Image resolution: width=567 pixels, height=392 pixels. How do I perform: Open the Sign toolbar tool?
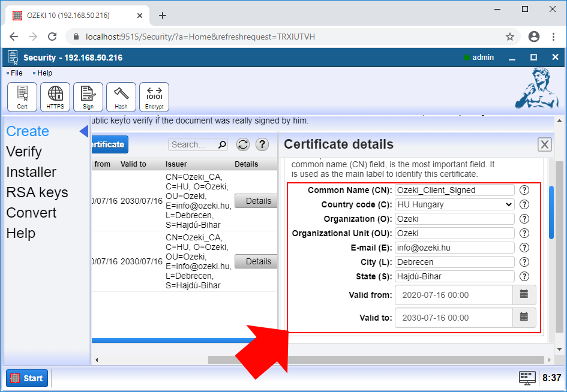[x=88, y=97]
